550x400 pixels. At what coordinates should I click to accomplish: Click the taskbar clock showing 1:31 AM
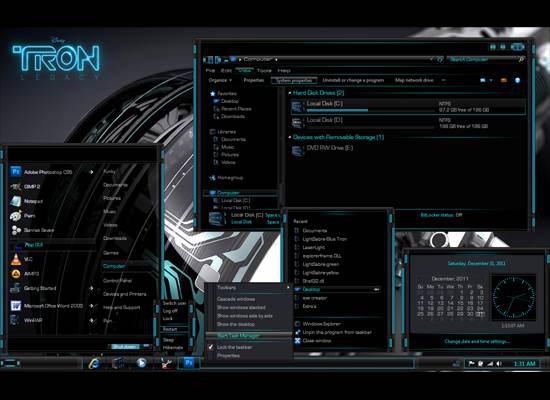pos(524,364)
